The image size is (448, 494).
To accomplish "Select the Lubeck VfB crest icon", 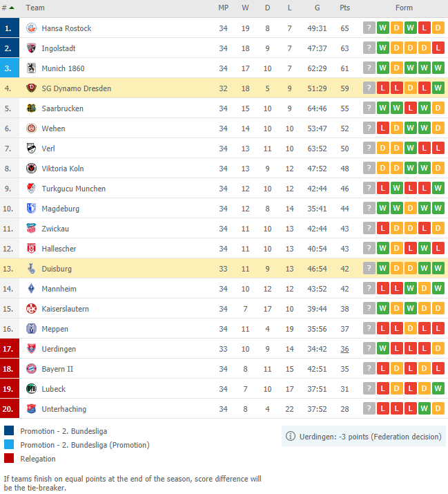I will tap(31, 389).
